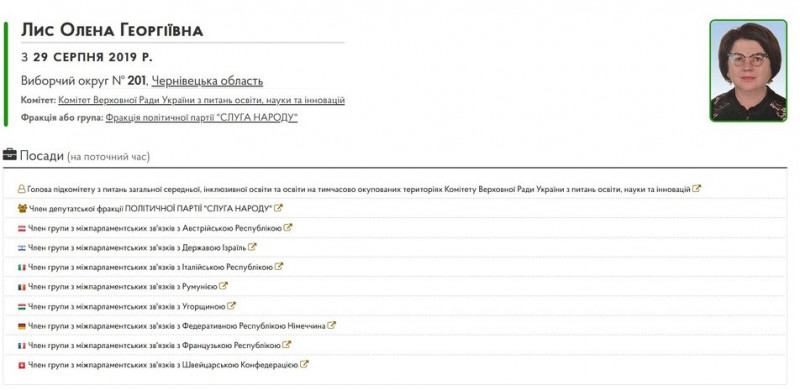This screenshot has width=800, height=390.
Task: Click external link icon beside Румунією
Action: tap(223, 286)
